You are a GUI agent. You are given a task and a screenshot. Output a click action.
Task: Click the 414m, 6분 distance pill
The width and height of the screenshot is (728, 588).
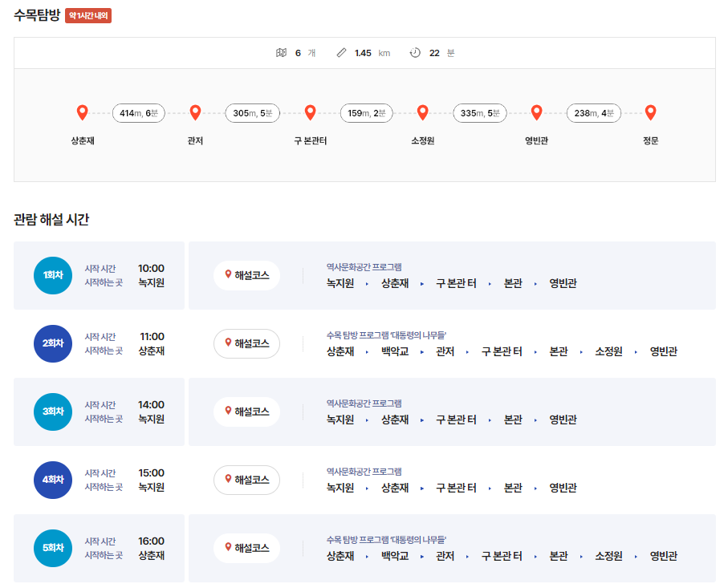(138, 113)
